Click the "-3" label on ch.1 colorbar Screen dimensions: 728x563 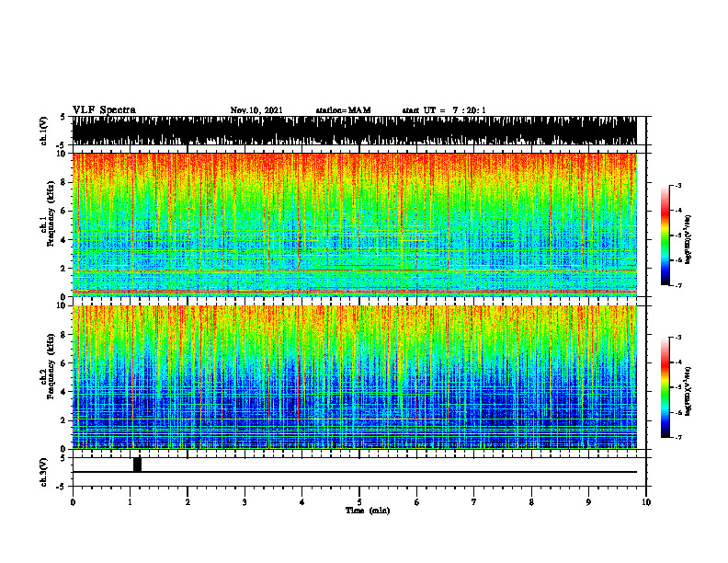677,185
